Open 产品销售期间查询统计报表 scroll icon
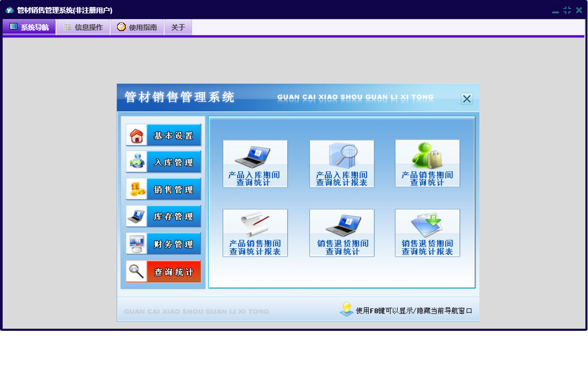This screenshot has height=387, width=588. (255, 224)
